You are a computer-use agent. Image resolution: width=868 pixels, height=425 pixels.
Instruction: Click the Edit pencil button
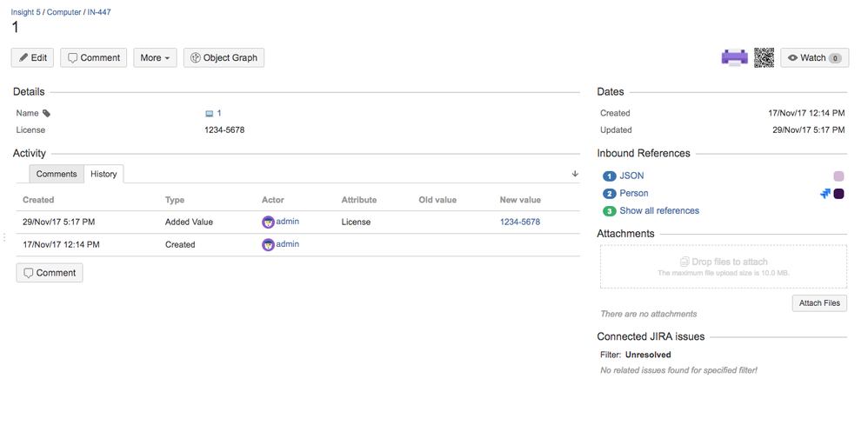coord(33,58)
